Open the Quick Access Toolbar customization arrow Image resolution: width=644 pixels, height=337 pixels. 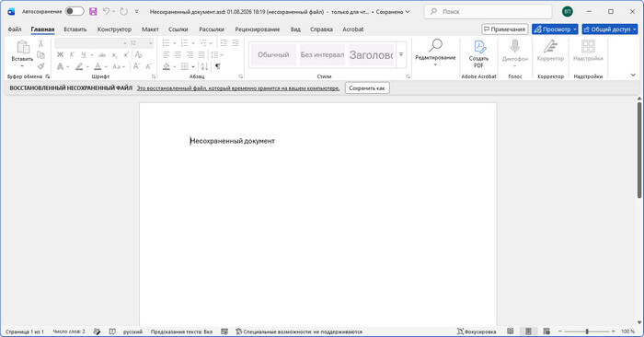click(137, 11)
